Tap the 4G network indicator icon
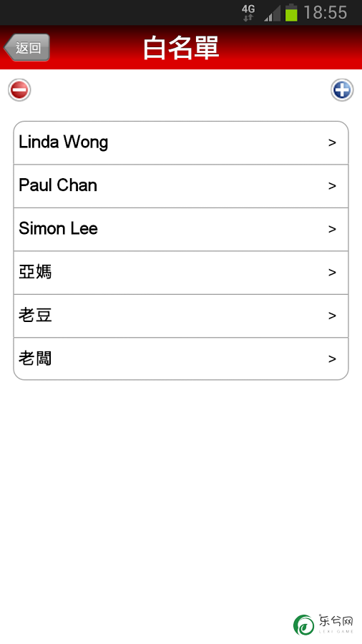Screen dimensions: 362x644 click(x=248, y=12)
